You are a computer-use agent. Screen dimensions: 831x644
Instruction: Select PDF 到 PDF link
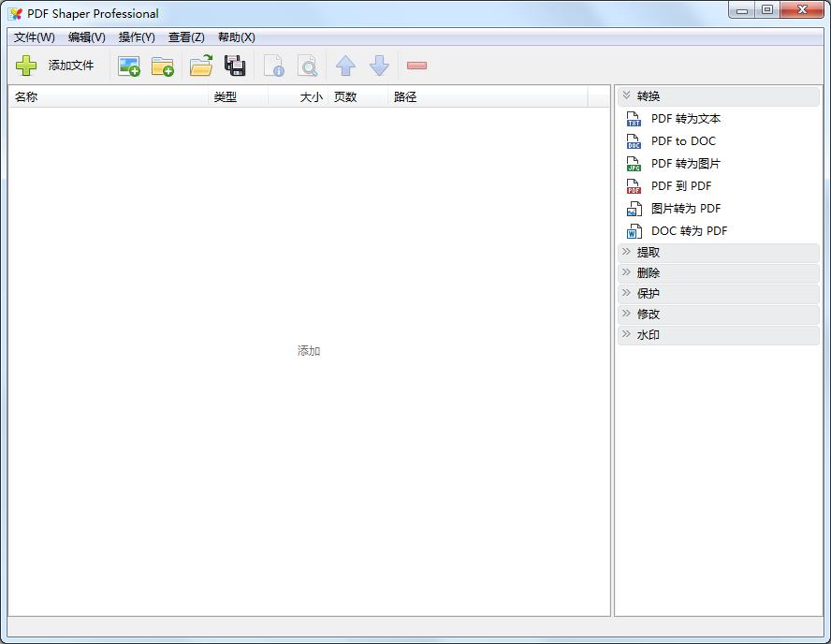pos(681,186)
